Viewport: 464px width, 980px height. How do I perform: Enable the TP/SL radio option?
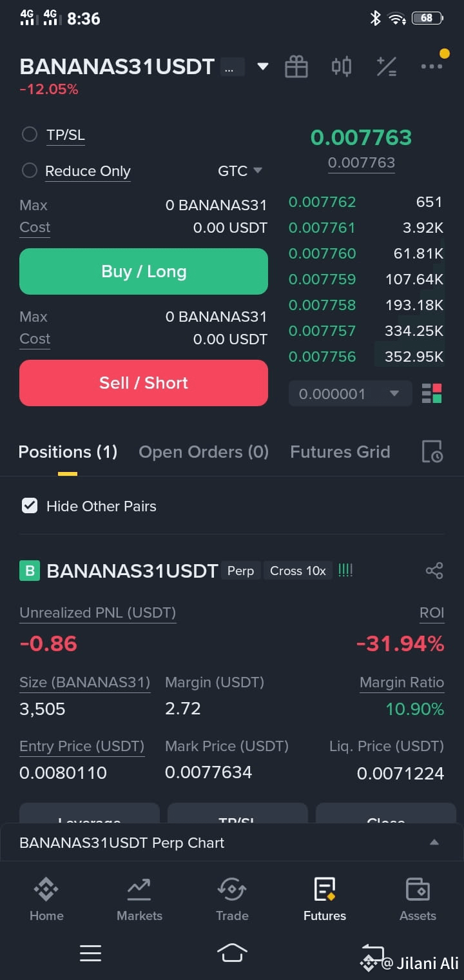click(x=30, y=134)
